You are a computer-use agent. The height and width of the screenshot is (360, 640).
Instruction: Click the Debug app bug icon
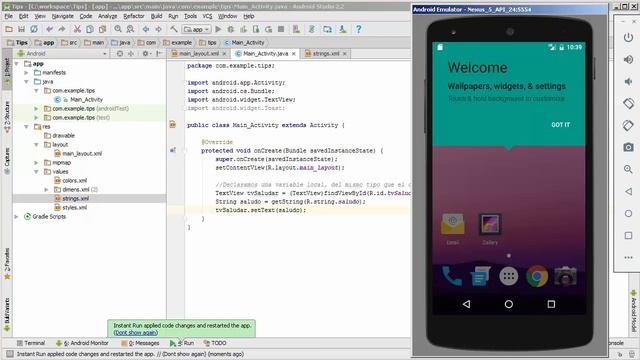231,29
